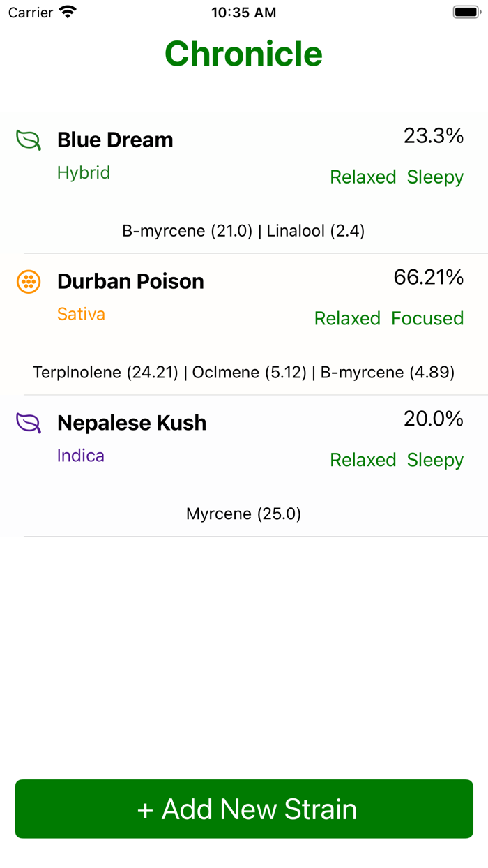Tap the 66.21% value
The width and height of the screenshot is (488, 868).
[428, 278]
